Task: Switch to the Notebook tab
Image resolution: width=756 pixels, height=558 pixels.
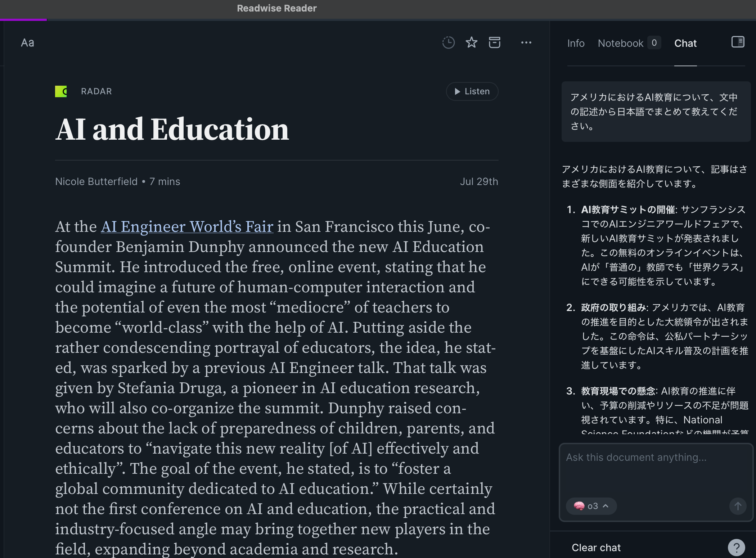Action: click(620, 43)
